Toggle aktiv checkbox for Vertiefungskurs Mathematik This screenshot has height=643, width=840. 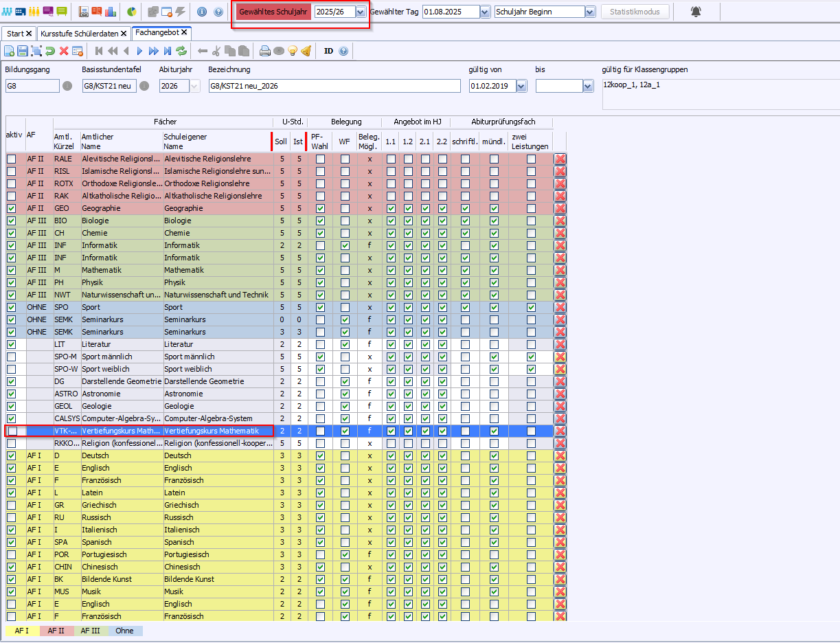[x=12, y=431]
